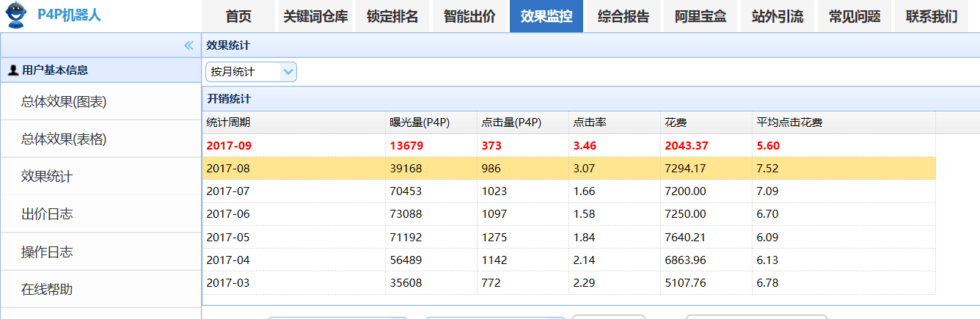Viewport: 980px width, 319px height.
Task: Switch to the 阿里宝盒 tab
Action: tap(701, 16)
